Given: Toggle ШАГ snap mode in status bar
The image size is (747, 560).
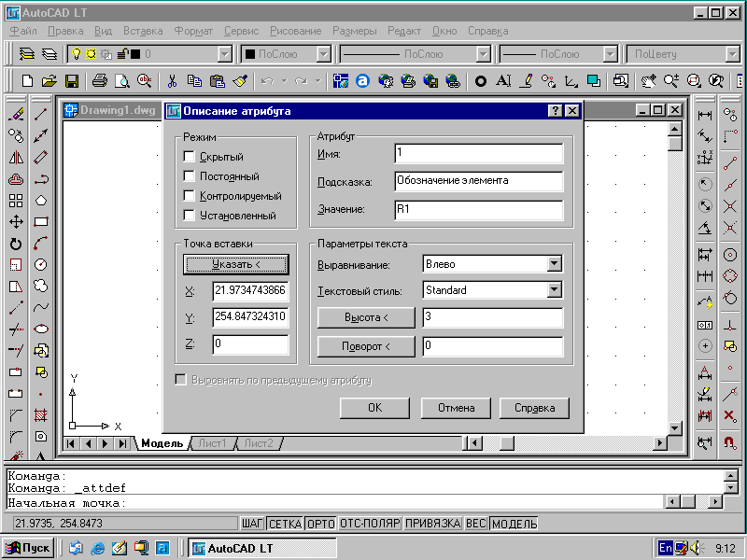Looking at the screenshot, I should click(252, 524).
